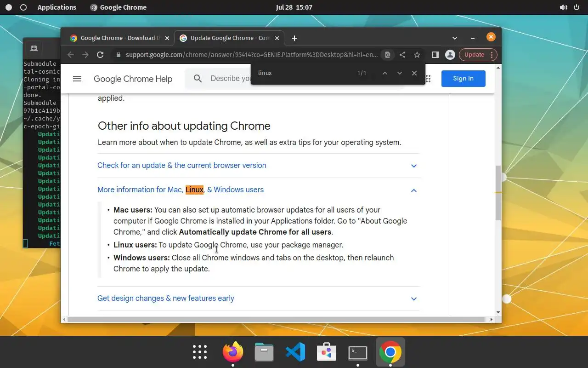
Task: Minimize the Chrome window
Action: [x=472, y=38]
